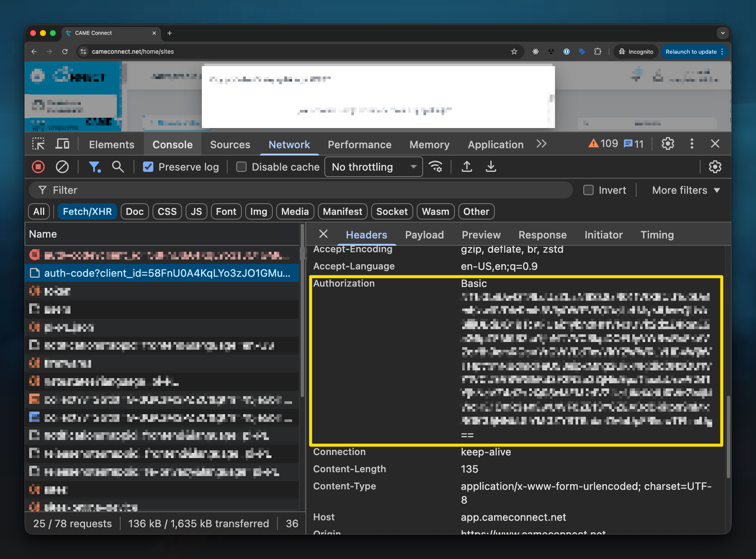Show more DevTools tabs chevron

[x=541, y=144]
